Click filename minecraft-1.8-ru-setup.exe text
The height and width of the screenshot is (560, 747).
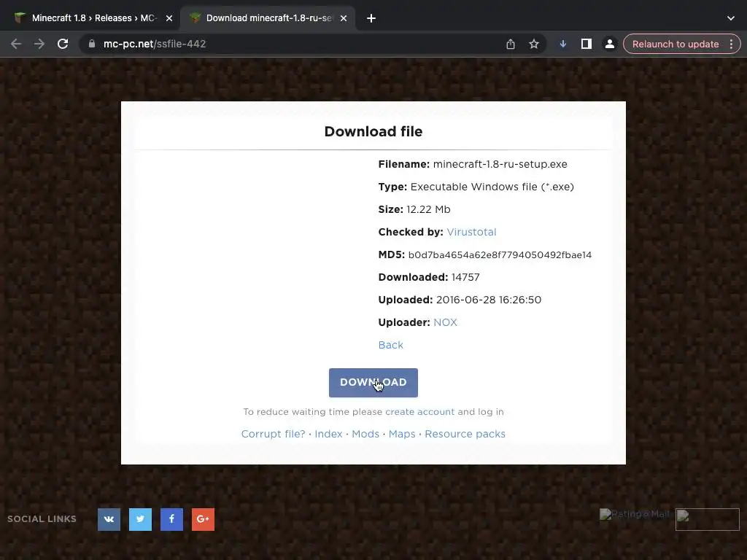[x=500, y=164]
